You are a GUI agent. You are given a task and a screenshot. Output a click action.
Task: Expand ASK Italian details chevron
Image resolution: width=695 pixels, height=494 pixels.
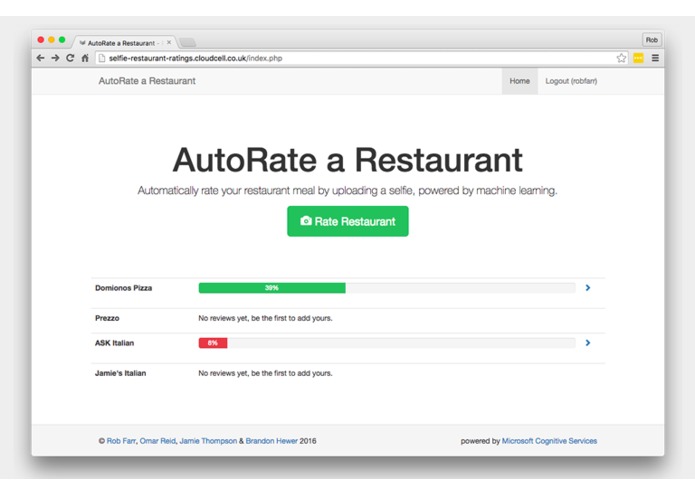[x=588, y=343]
